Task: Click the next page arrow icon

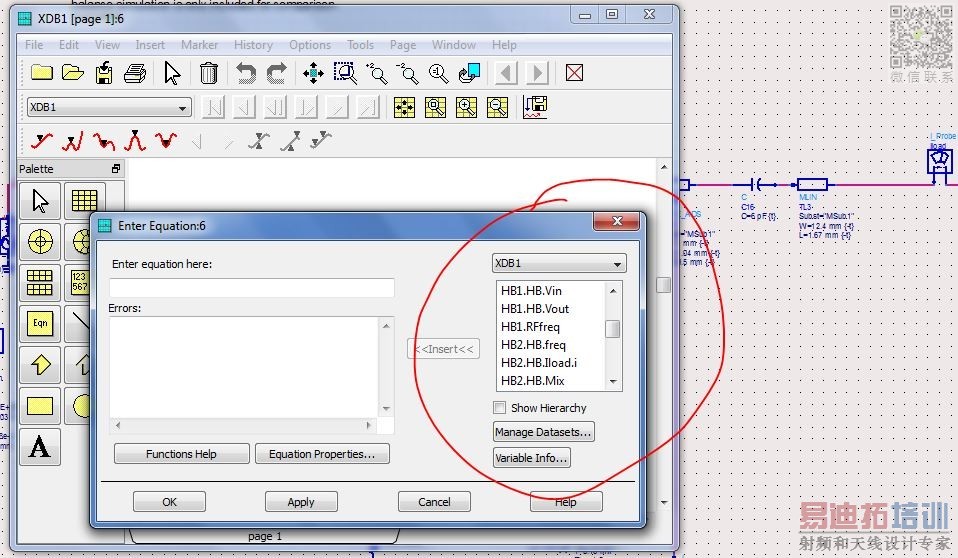Action: point(538,73)
